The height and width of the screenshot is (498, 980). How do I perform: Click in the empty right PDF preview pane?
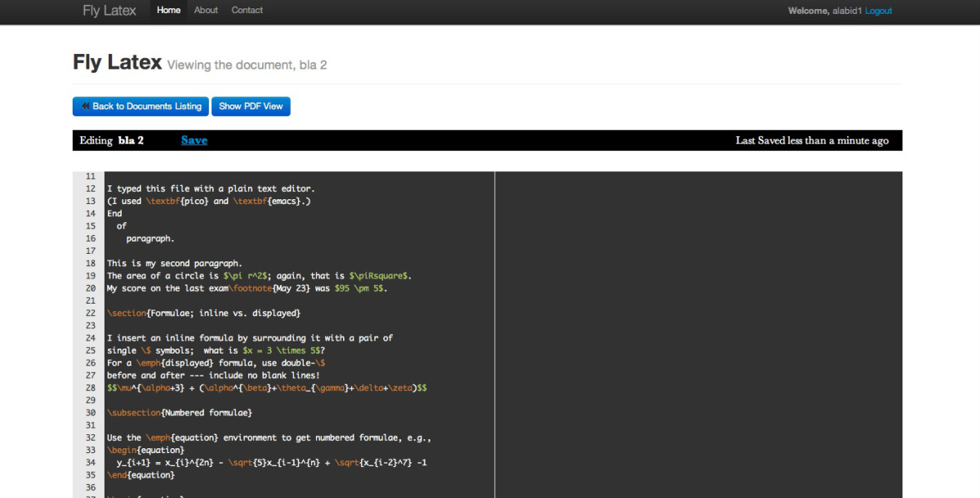698,327
